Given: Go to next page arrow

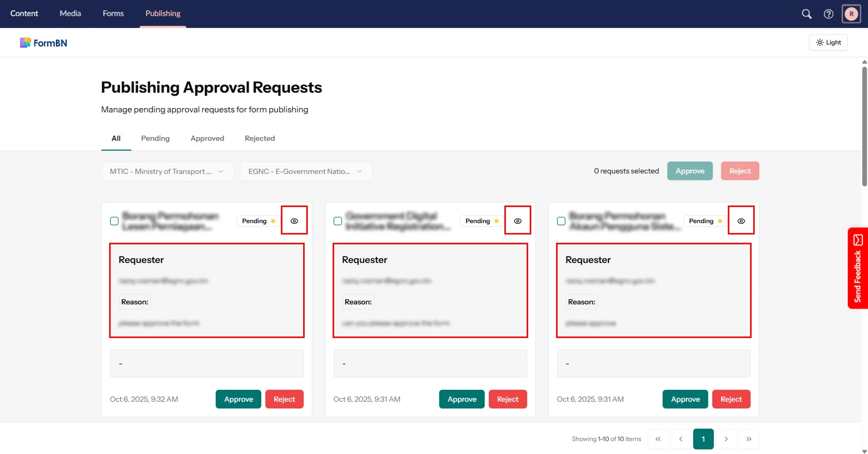Looking at the screenshot, I should [x=726, y=439].
